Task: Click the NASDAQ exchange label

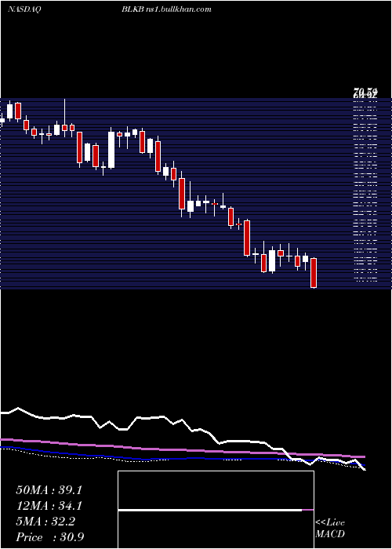Action: pyautogui.click(x=24, y=9)
